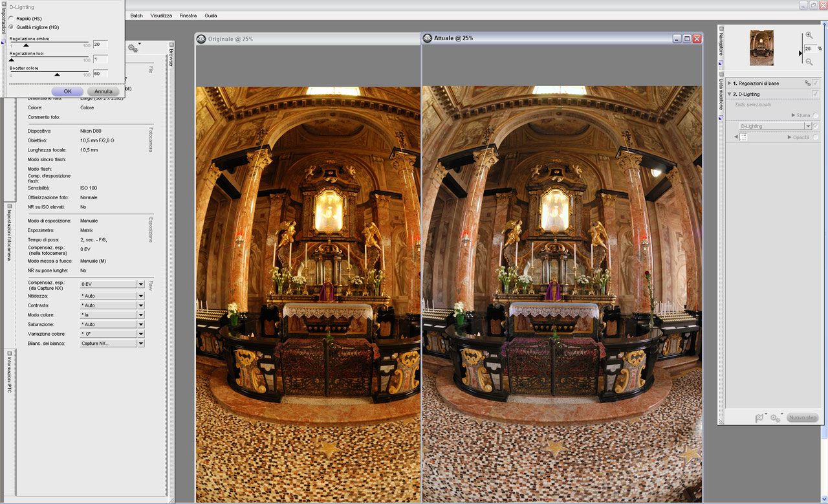828x504 pixels.
Task: Open the Bilanc. del bianco Capture NX dropdown
Action: (112, 344)
